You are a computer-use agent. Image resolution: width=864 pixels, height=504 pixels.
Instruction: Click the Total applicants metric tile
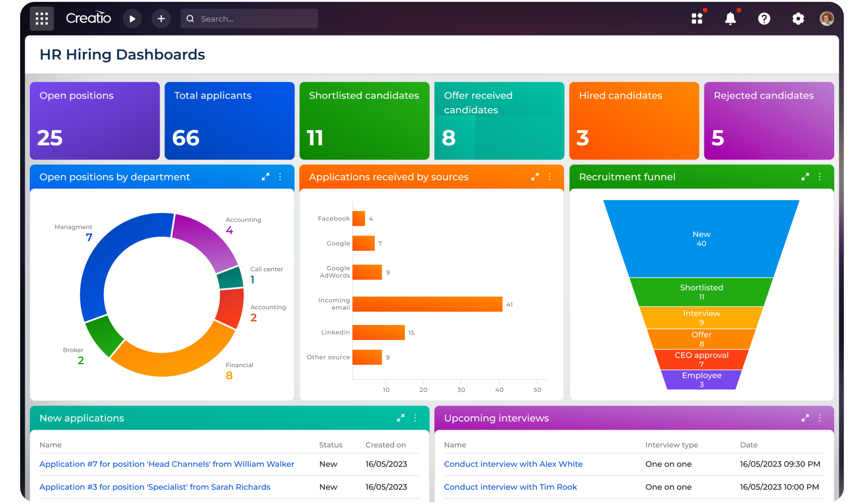tap(230, 121)
